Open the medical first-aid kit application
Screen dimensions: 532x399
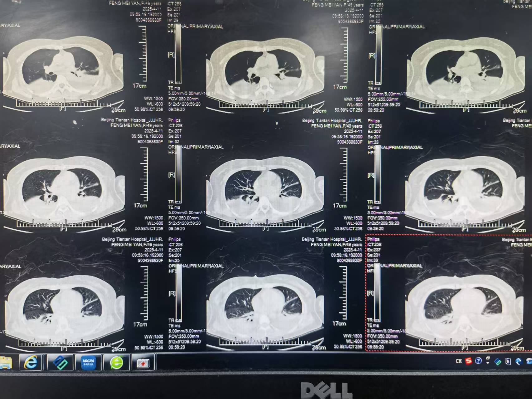pyautogui.click(x=143, y=363)
